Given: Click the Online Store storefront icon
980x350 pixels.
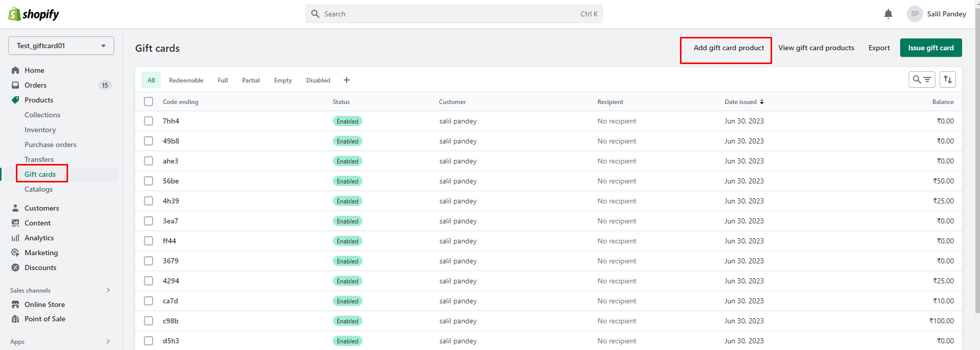Looking at the screenshot, I should pyautogui.click(x=15, y=304).
